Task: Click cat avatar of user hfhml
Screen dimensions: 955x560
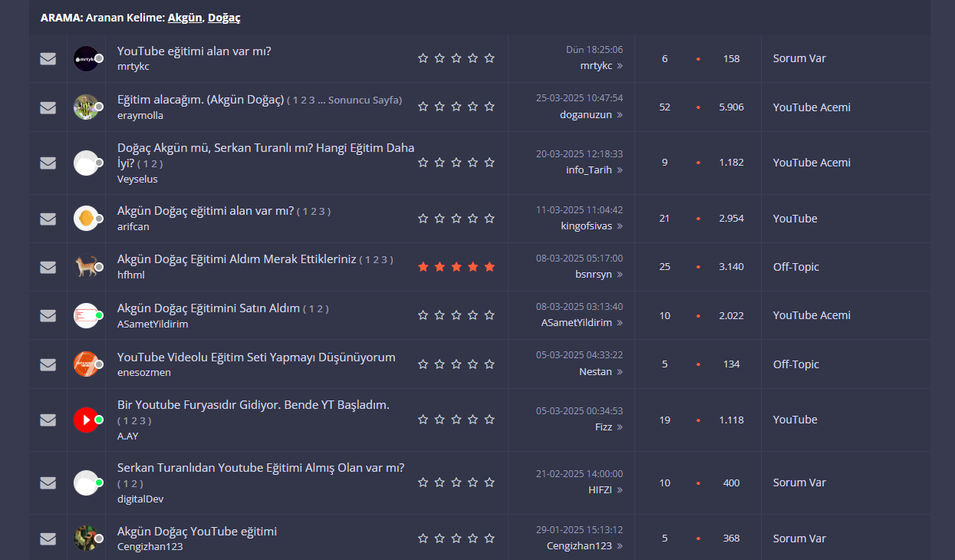Action: click(87, 267)
